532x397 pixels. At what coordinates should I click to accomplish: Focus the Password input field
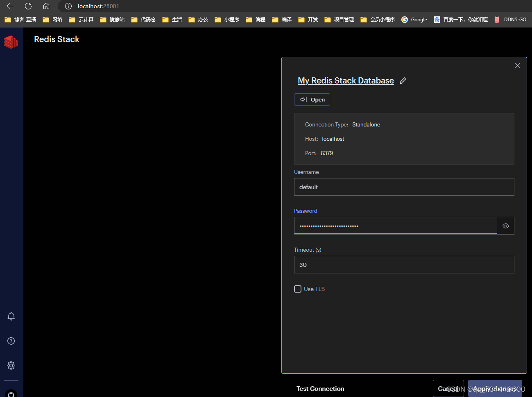(396, 226)
